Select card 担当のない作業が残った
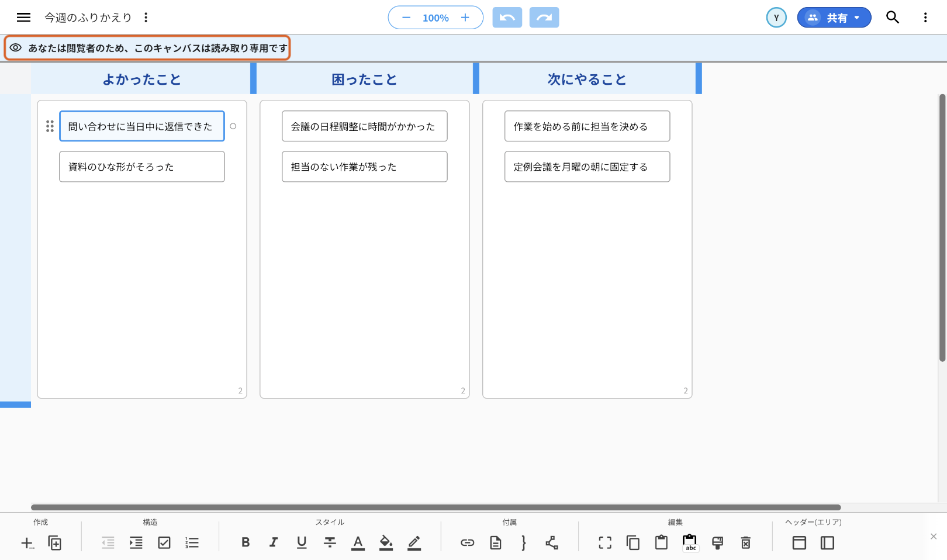Screen dimensions: 947x560 [x=365, y=167]
